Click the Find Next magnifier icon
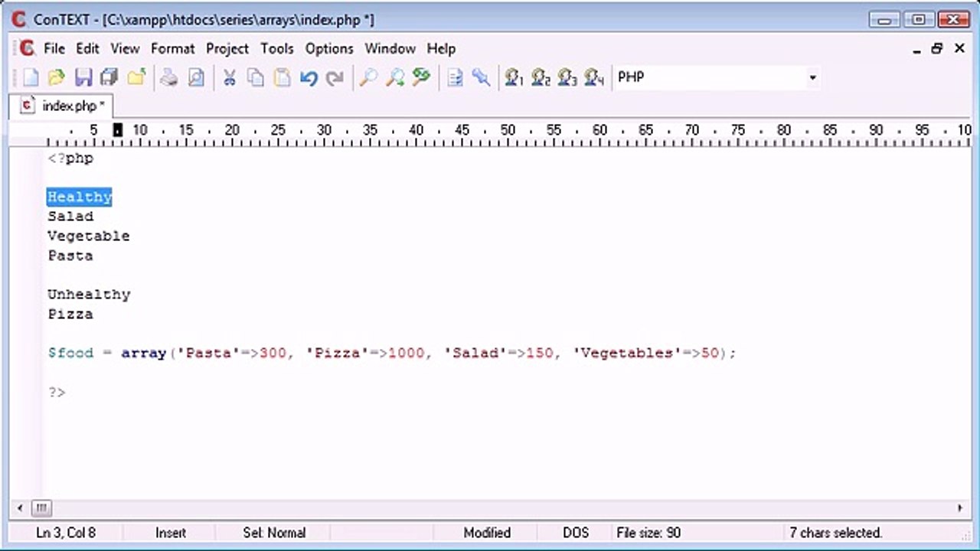 pos(394,77)
